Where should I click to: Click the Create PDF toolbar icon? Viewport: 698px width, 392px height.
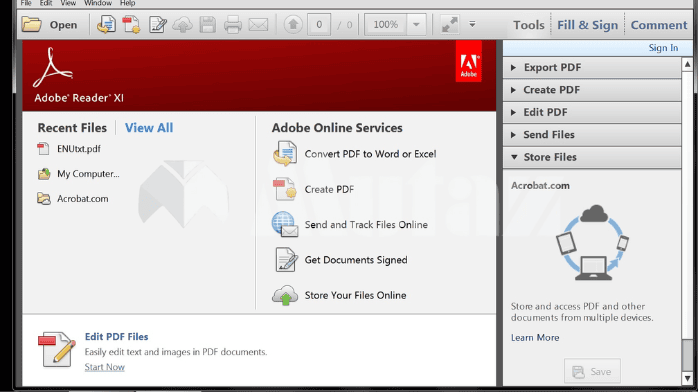click(x=132, y=24)
